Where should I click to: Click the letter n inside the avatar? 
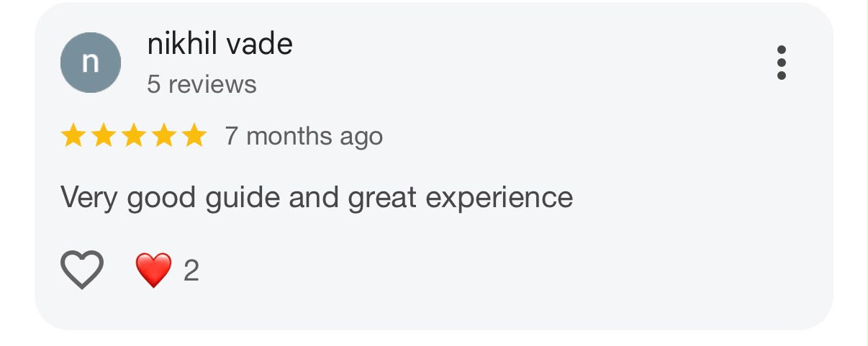click(x=90, y=63)
